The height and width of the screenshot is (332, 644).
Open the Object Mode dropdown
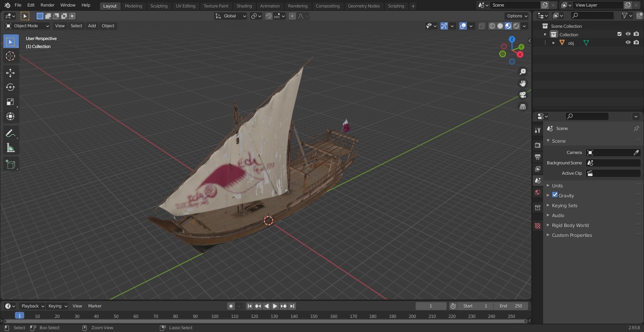[x=27, y=26]
